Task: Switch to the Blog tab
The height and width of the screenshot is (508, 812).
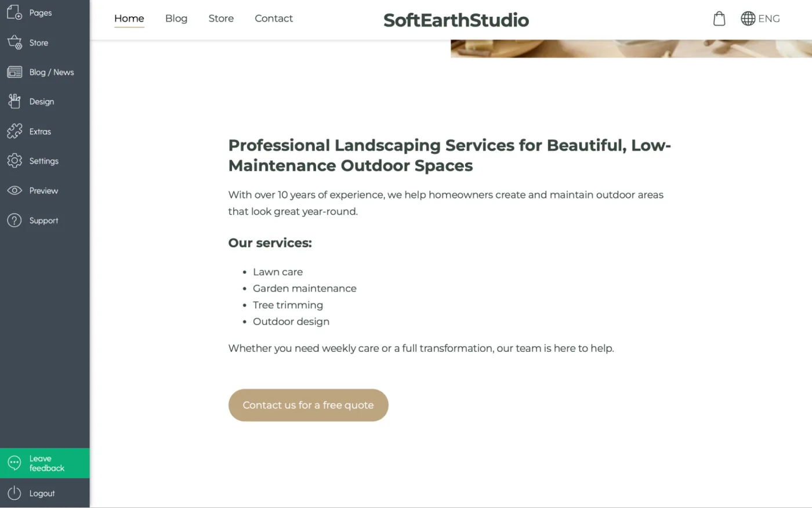Action: [176, 18]
